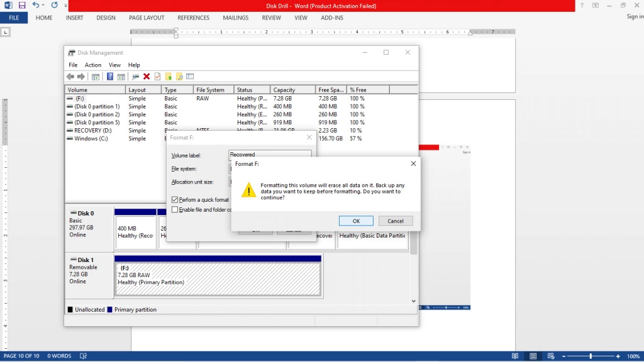Open the Undo history dropdown arrow
The height and width of the screenshot is (362, 644).
(x=43, y=6)
